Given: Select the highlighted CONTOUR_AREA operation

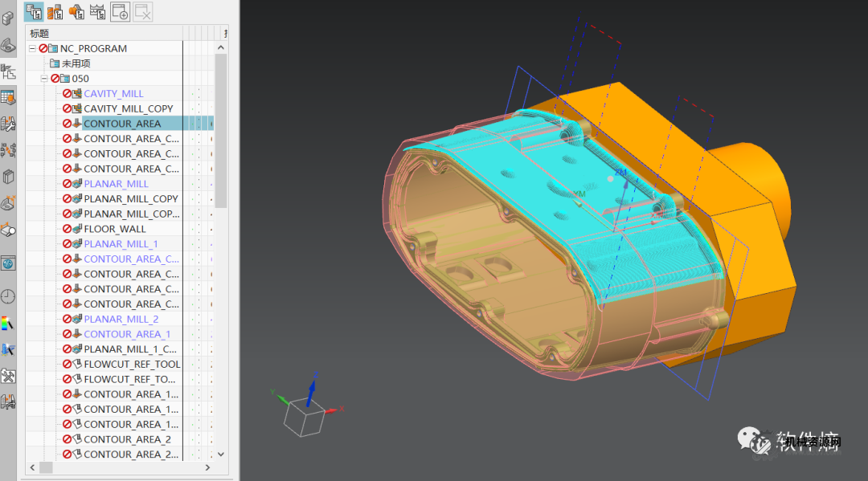Looking at the screenshot, I should 122,124.
